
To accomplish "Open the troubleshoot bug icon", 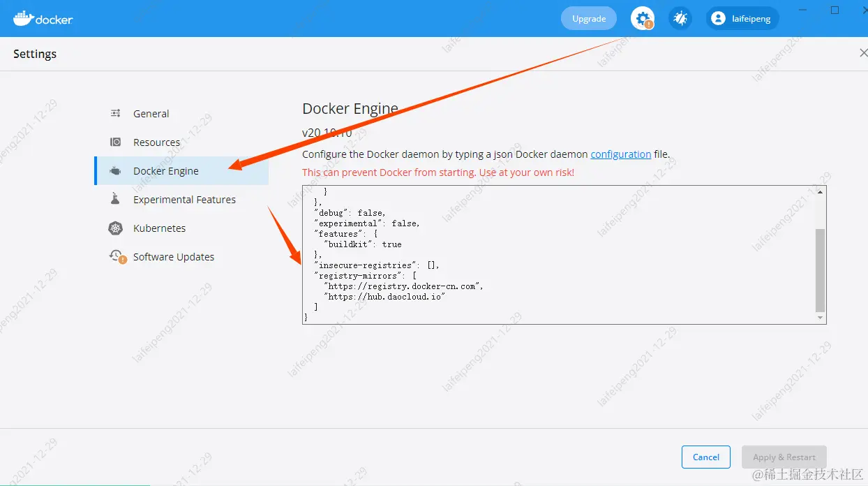I will click(680, 18).
